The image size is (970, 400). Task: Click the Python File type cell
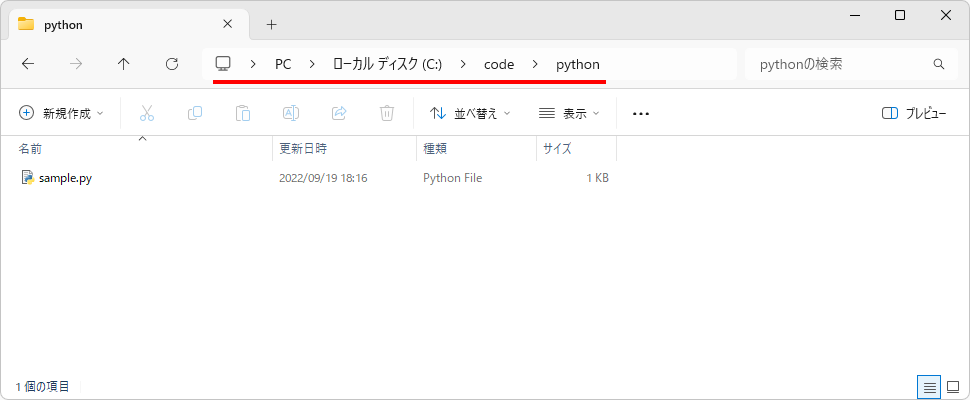point(453,178)
